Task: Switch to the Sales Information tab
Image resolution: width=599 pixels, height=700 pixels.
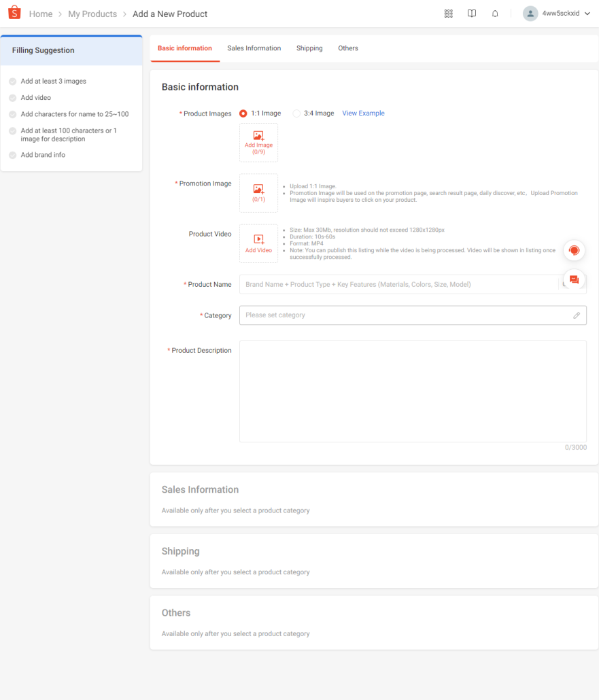Action: coord(254,48)
